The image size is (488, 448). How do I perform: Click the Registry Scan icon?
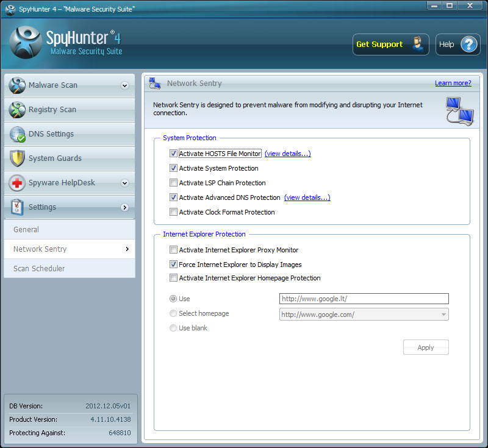17,110
